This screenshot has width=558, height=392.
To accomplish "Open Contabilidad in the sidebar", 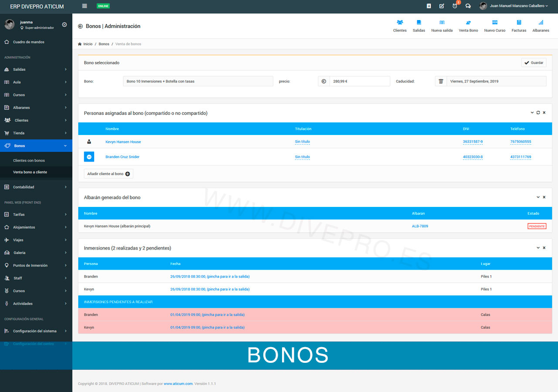I will point(36,187).
